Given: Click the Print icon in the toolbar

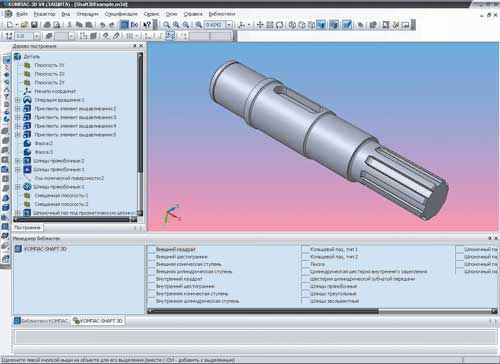Looking at the screenshot, I should pos(47,25).
